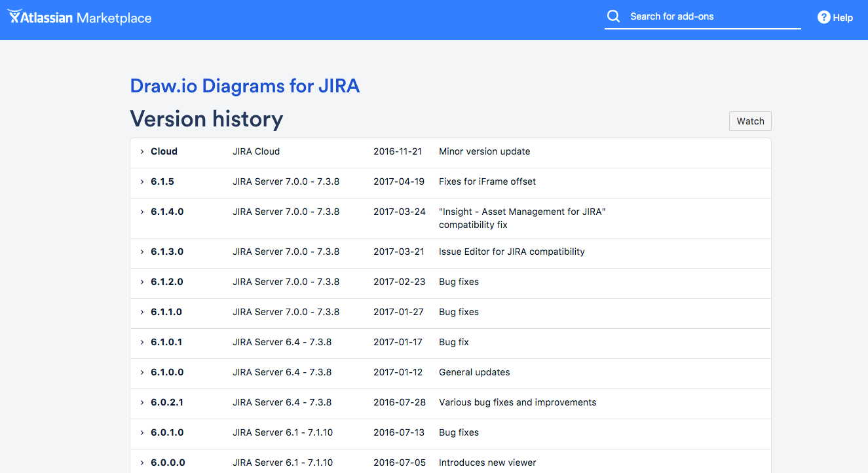Image resolution: width=868 pixels, height=473 pixels.
Task: Expand version 6.0.0.0 chevron
Action: [142, 463]
